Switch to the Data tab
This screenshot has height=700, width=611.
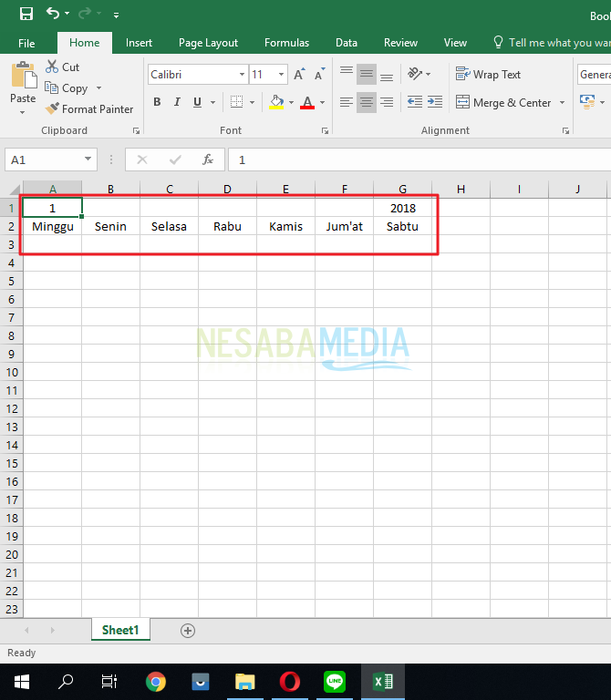pos(347,43)
